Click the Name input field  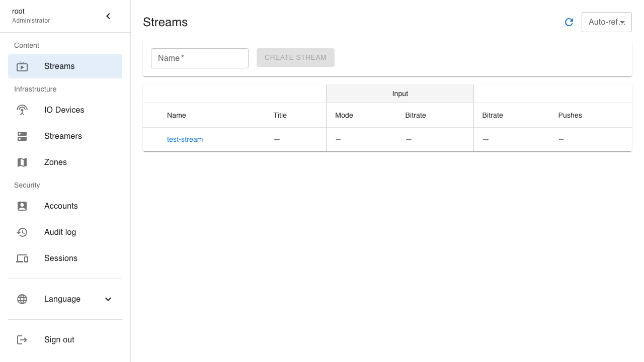coord(199,58)
